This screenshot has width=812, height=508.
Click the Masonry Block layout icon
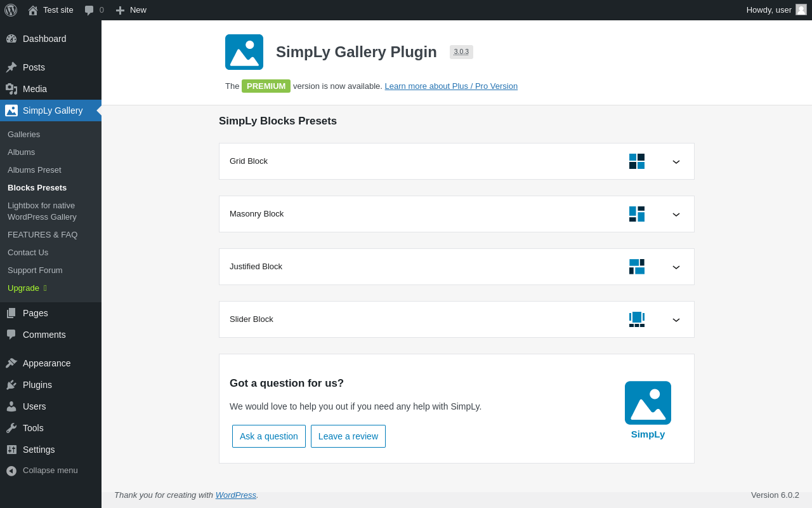[x=637, y=214]
